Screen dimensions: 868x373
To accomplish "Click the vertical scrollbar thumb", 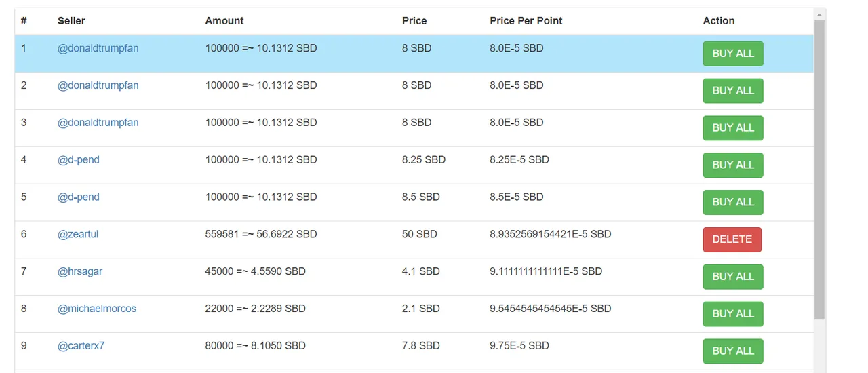I will [819, 170].
